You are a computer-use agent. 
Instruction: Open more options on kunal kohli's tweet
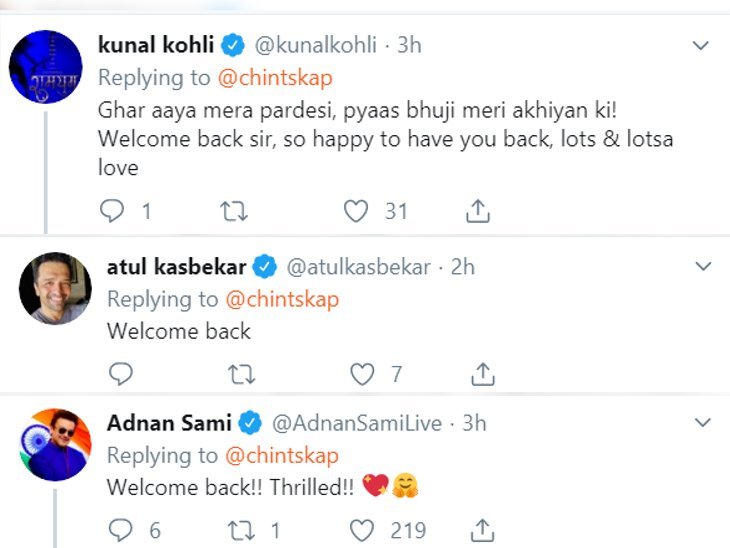pyautogui.click(x=701, y=46)
